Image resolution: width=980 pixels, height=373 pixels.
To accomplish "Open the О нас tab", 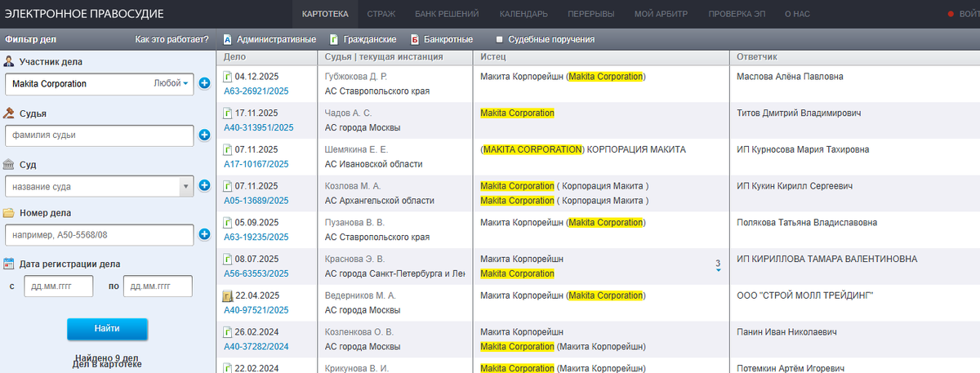I will [x=799, y=14].
